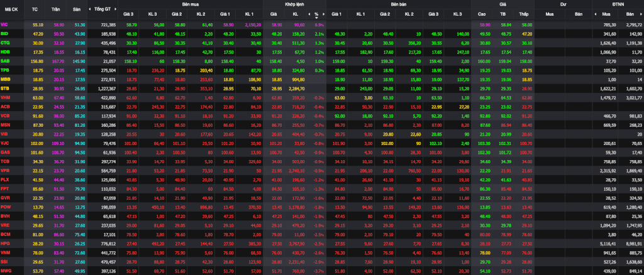
Task: Open the FPT stock ticker
Action: click(x=4, y=188)
